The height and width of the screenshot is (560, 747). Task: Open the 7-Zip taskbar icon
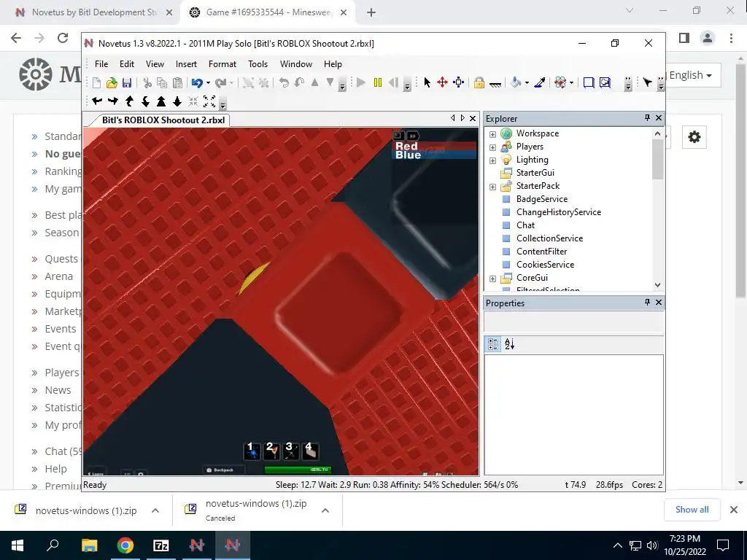coord(161,545)
